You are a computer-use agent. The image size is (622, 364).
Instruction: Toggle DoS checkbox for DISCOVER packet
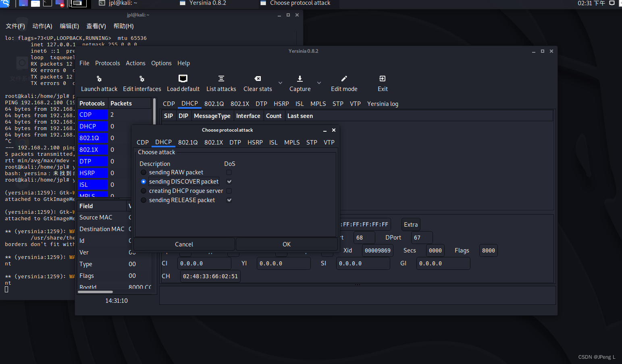(x=229, y=182)
